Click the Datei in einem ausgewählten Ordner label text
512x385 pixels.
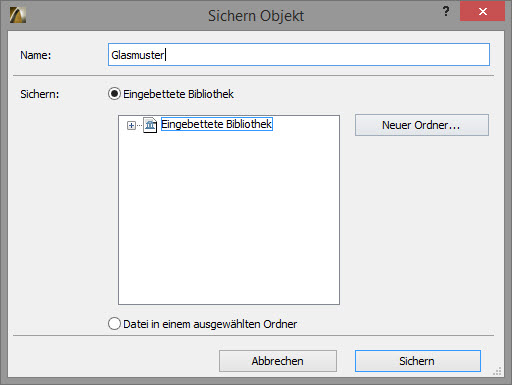pos(210,324)
